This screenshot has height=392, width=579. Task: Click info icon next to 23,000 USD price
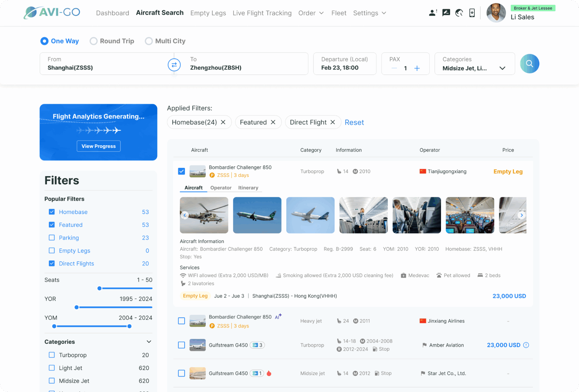526,345
